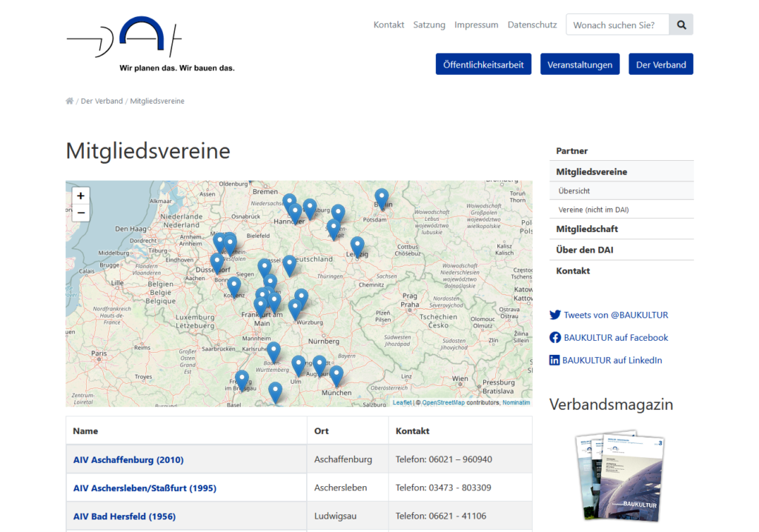Image resolution: width=759 pixels, height=532 pixels.
Task: Select the map marker above Ulm
Action: click(299, 365)
